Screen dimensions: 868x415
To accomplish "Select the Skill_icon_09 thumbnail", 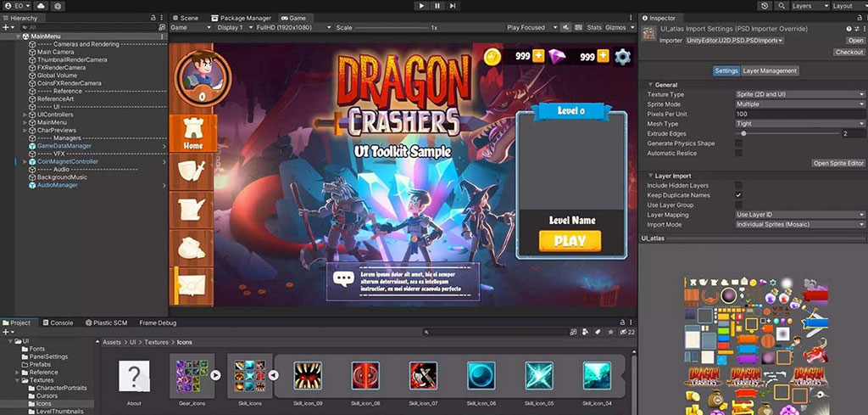I will click(x=307, y=376).
